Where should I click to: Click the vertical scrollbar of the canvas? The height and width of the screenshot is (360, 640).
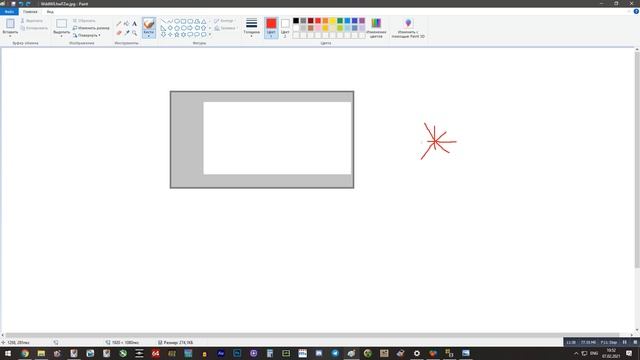coord(637,159)
